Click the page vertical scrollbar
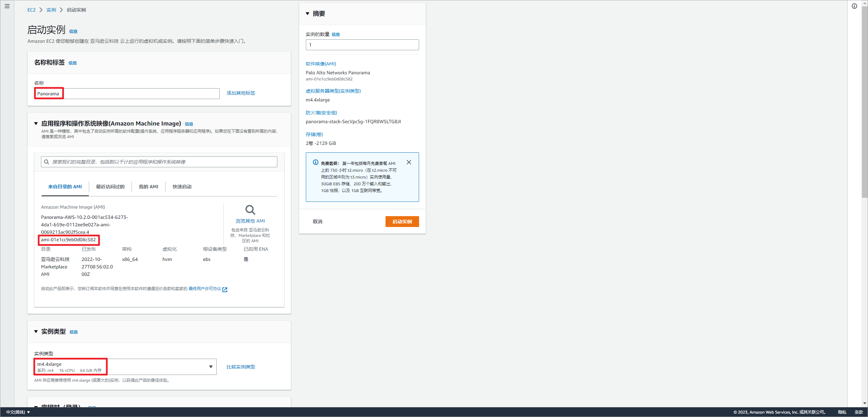This screenshot has height=417, width=868. (x=865, y=102)
